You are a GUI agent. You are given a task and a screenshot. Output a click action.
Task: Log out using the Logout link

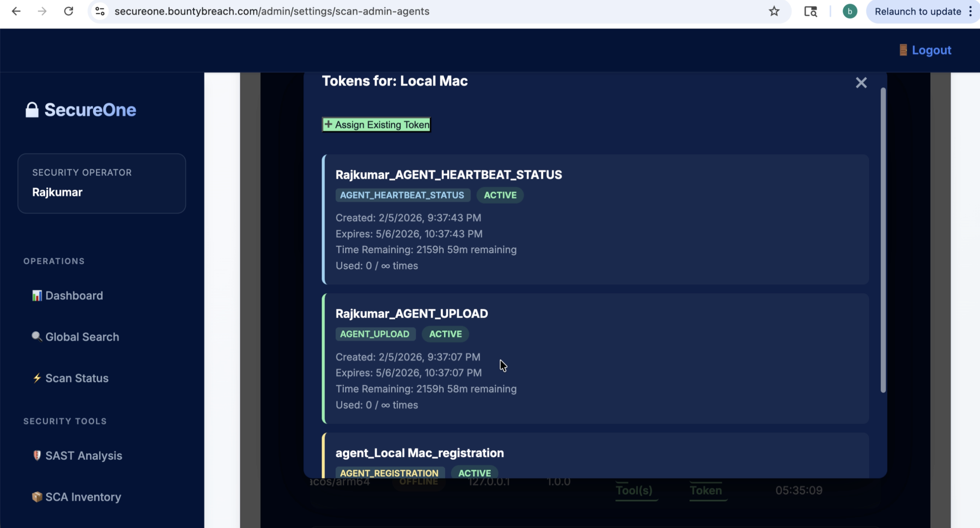point(931,50)
